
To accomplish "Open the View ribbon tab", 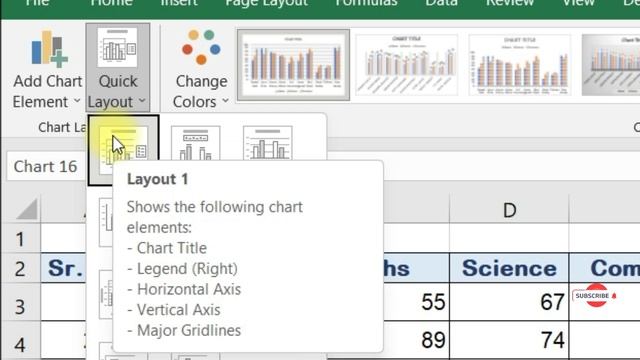I will (578, 4).
